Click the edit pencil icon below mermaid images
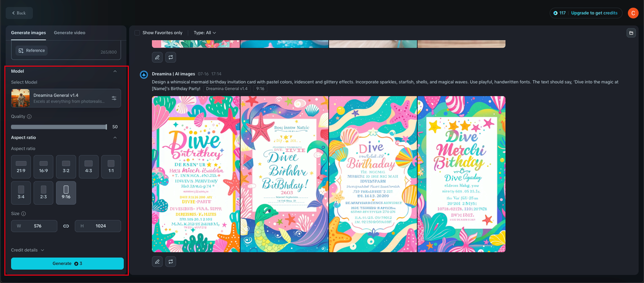This screenshot has width=644, height=283. coord(157,261)
